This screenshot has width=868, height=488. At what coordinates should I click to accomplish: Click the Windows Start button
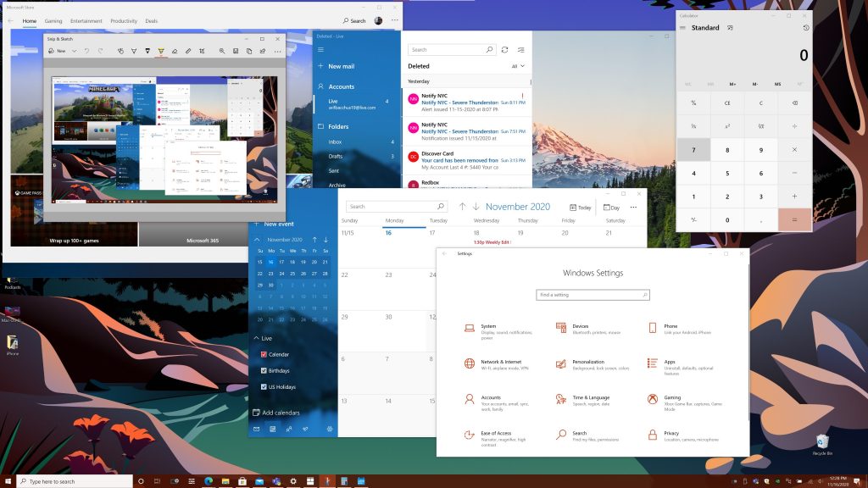click(8, 481)
